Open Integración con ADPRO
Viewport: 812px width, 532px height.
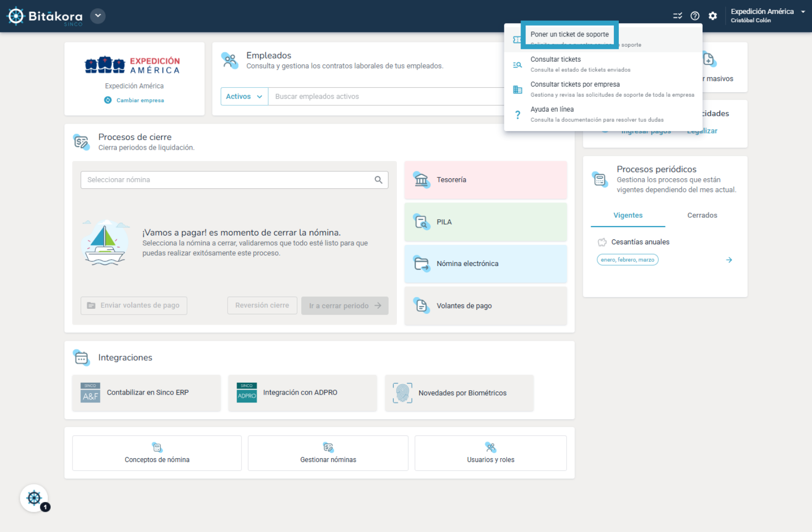coord(303,393)
